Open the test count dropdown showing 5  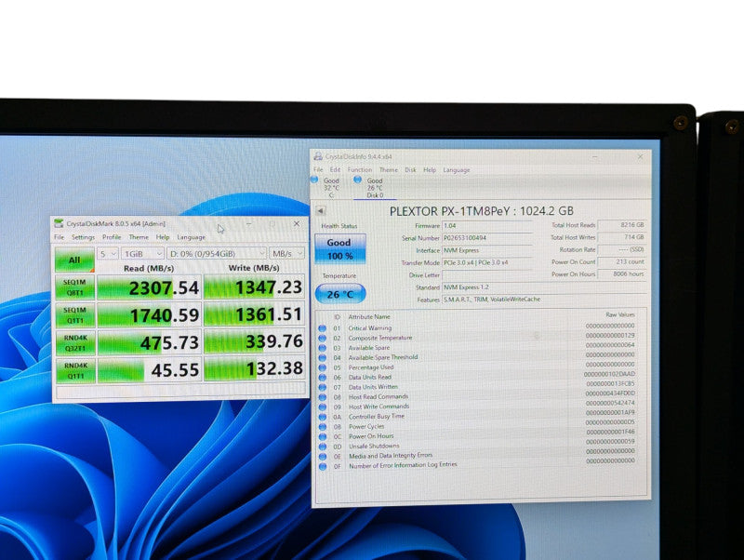(x=107, y=254)
